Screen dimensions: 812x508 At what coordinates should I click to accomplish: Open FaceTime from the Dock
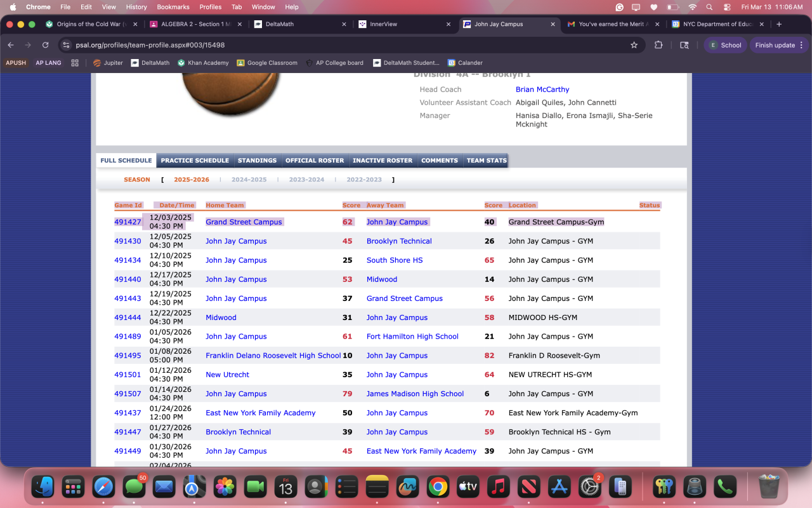[256, 487]
